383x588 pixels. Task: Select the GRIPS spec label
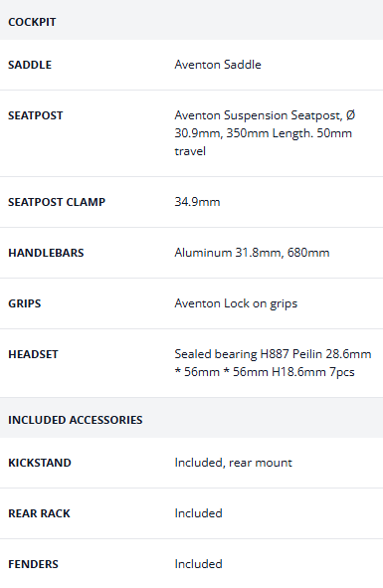point(25,303)
